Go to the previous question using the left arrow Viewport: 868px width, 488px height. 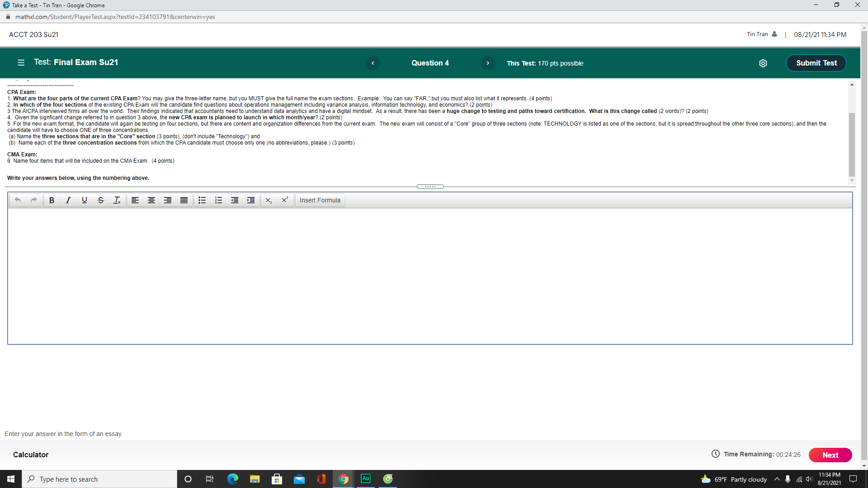pyautogui.click(x=373, y=63)
